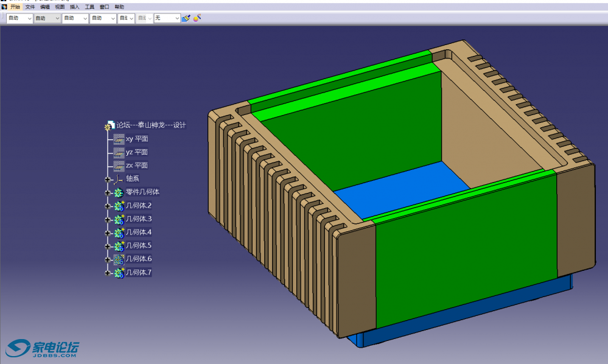This screenshot has height=364, width=608.
Task: Open the 开始 menu
Action: coord(15,7)
